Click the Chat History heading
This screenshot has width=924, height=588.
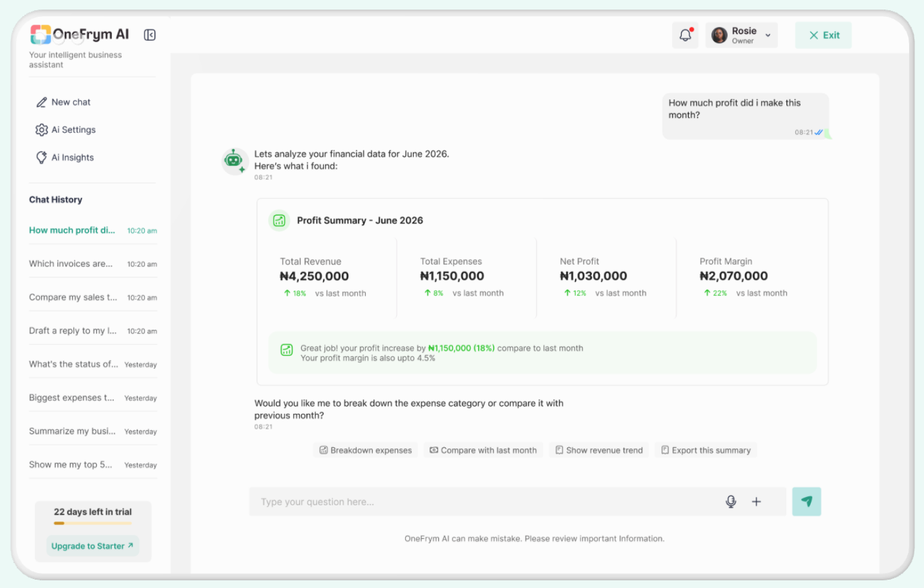click(56, 200)
